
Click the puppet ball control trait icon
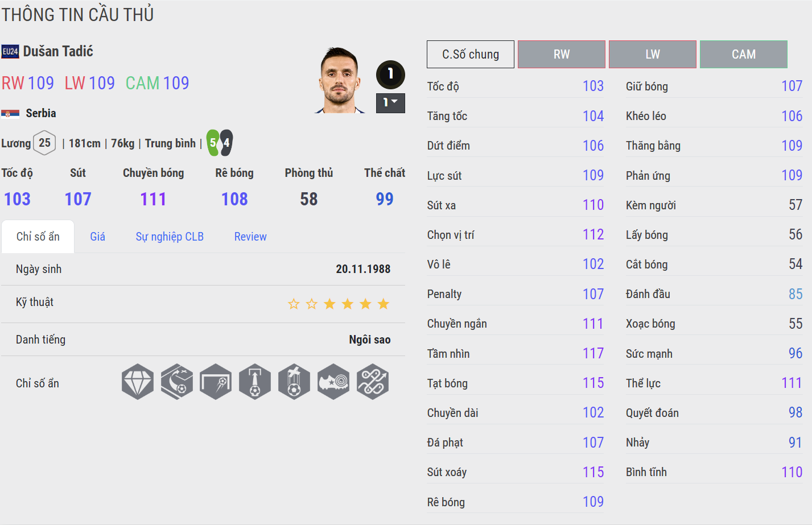(x=294, y=382)
